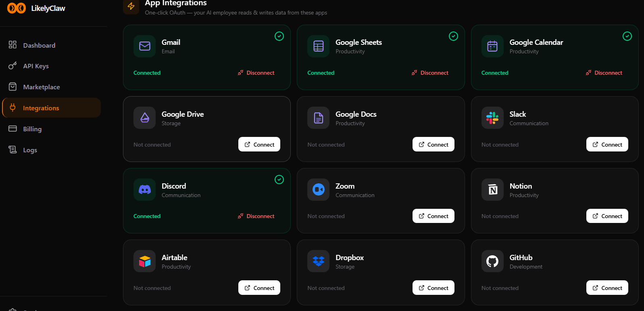Click the Gmail envelope icon
This screenshot has height=311, width=644.
point(144,46)
